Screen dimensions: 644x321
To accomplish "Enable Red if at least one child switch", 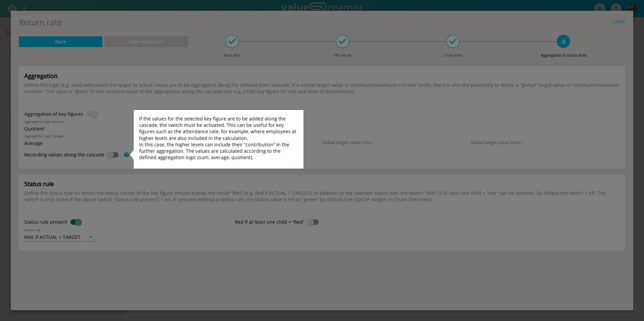I will pyautogui.click(x=313, y=222).
